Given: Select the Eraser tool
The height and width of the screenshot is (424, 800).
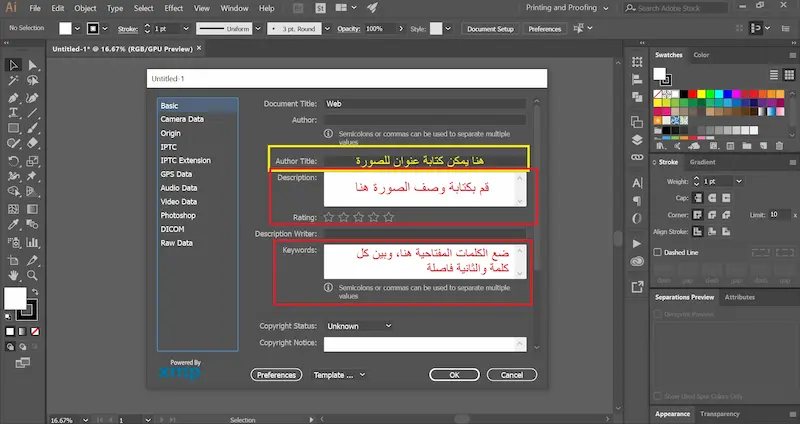Looking at the screenshot, I should pos(33,143).
